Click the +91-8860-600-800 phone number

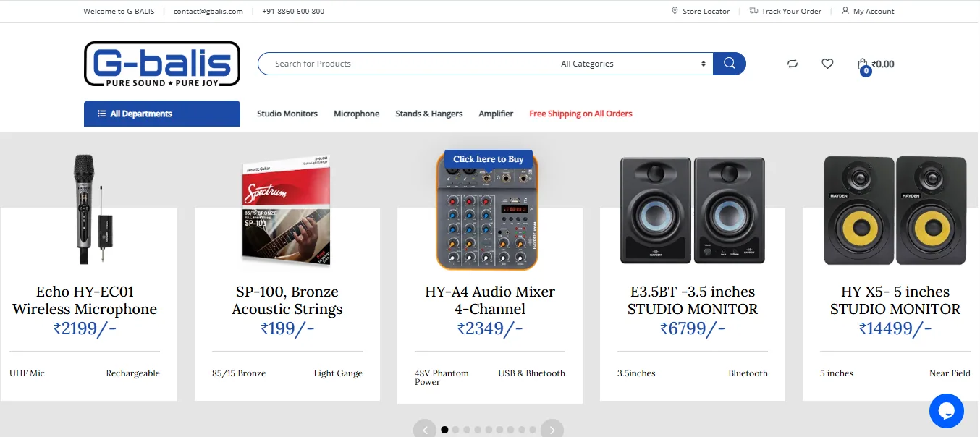point(293,11)
